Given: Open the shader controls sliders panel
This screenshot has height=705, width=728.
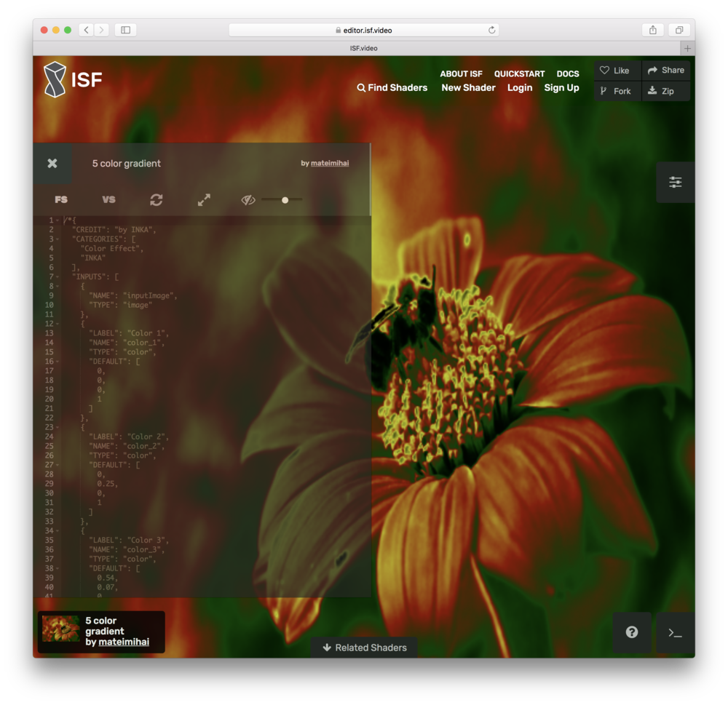Looking at the screenshot, I should click(x=675, y=183).
